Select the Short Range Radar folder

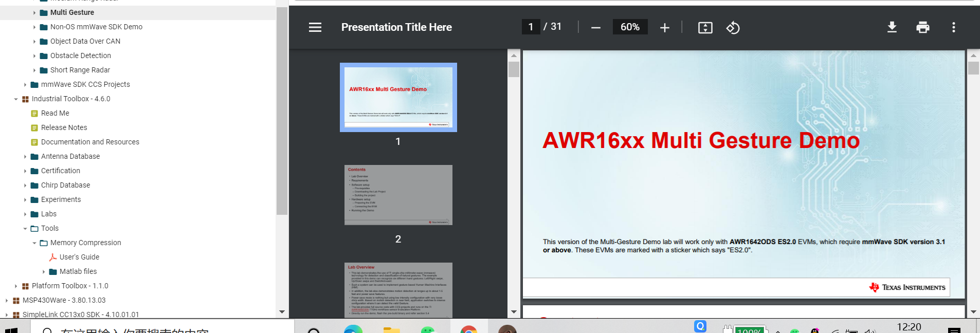click(80, 70)
